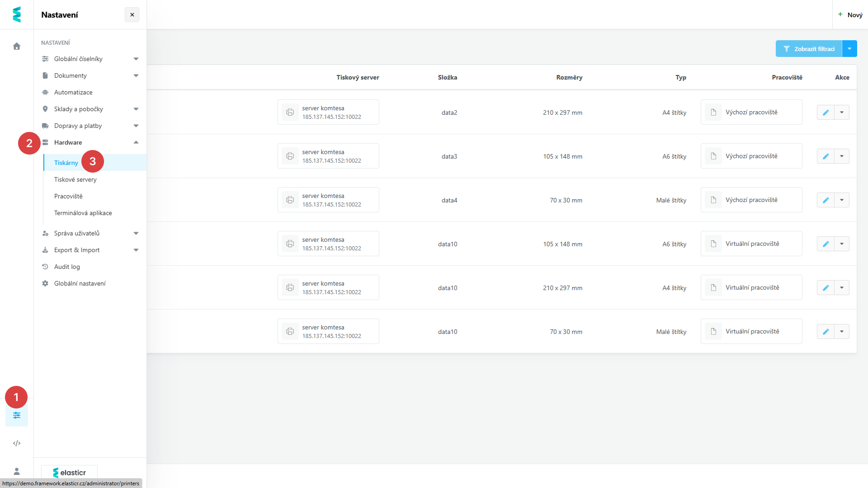Close the Nastavení panel

(x=132, y=15)
